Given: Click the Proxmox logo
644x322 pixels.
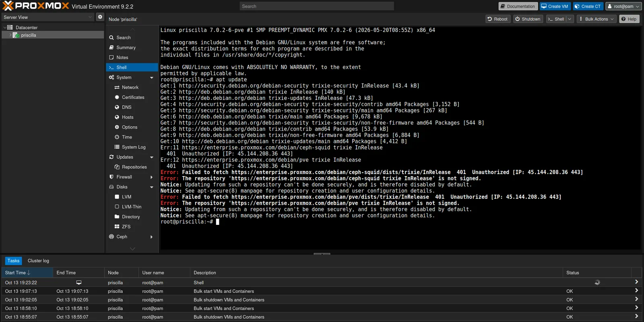Looking at the screenshot, I should 36,6.
